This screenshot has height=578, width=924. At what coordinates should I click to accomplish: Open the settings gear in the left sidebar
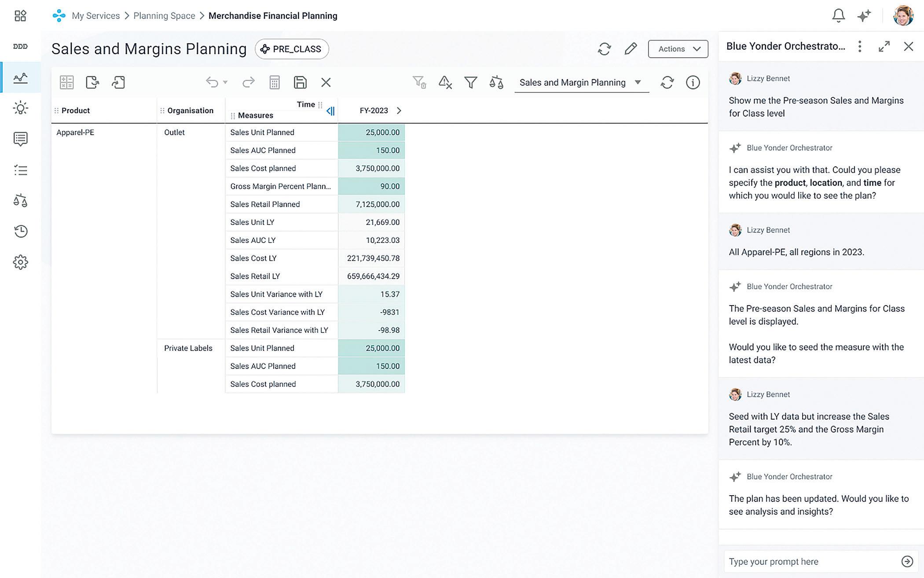(20, 262)
